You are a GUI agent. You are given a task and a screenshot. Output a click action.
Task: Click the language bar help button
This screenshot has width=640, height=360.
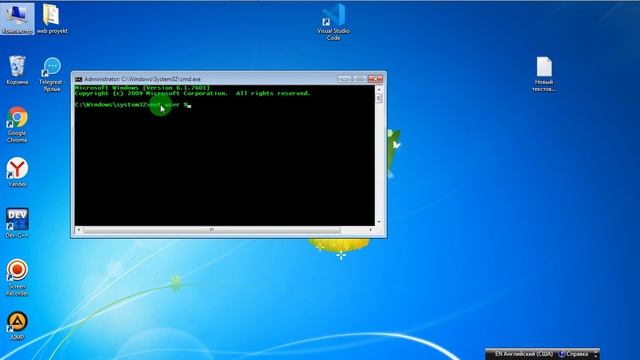(x=573, y=354)
